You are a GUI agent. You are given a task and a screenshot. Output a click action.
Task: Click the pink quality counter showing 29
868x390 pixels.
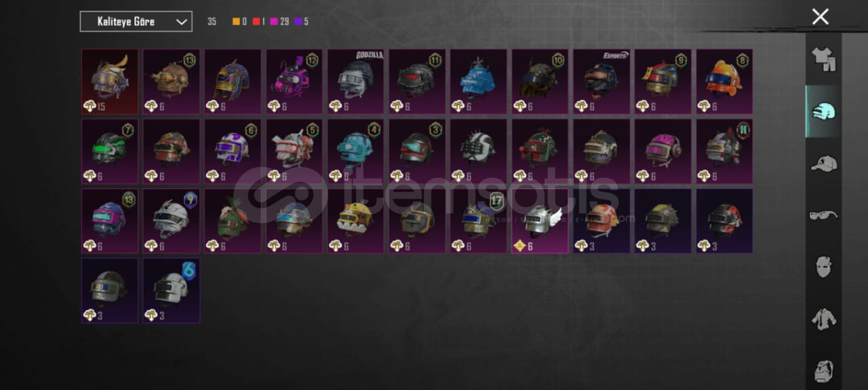pos(279,22)
